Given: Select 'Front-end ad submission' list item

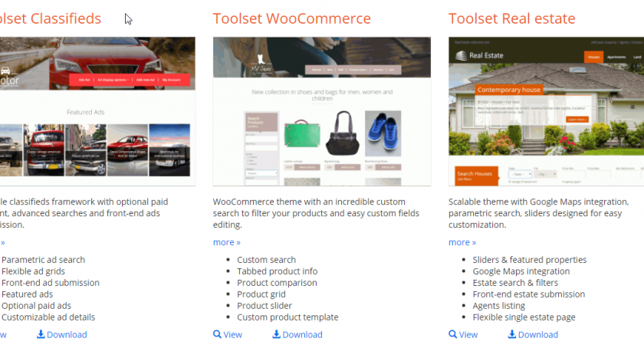Looking at the screenshot, I should (51, 283).
